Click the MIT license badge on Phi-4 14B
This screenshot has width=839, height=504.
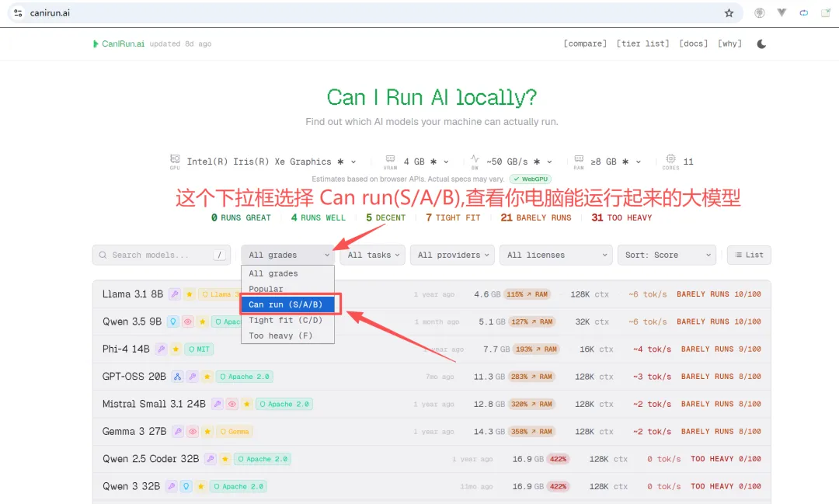point(199,349)
